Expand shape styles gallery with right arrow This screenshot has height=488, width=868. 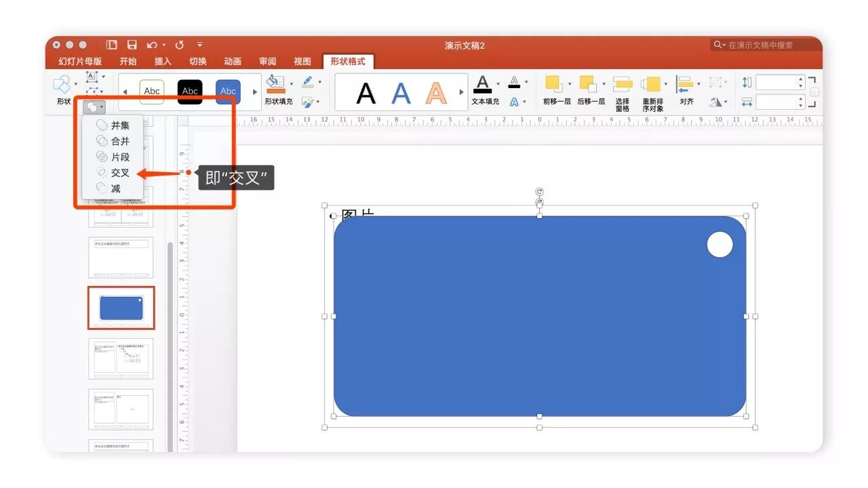[255, 91]
